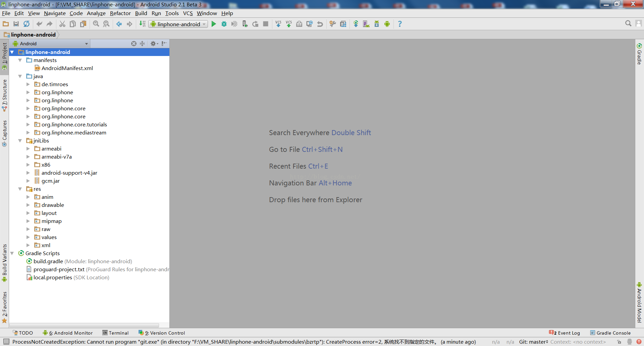Click the Collapse All icon in Project panel
The image size is (644, 346).
coord(142,44)
